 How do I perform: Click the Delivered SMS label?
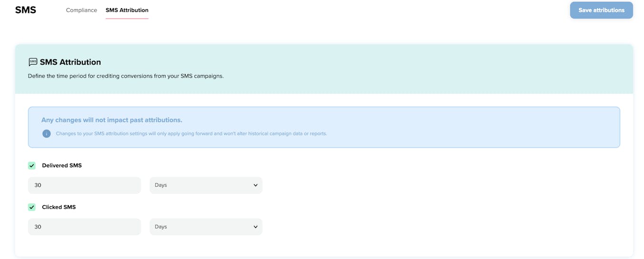(62, 165)
